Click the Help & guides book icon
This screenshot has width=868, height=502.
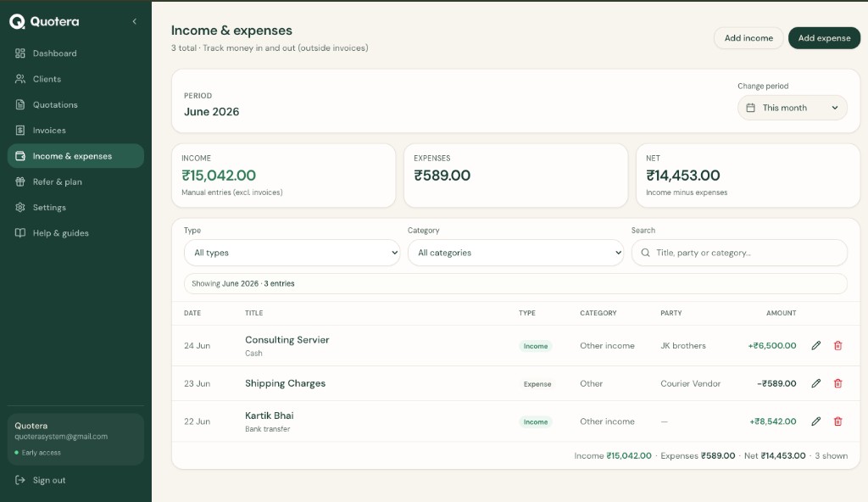coord(20,232)
